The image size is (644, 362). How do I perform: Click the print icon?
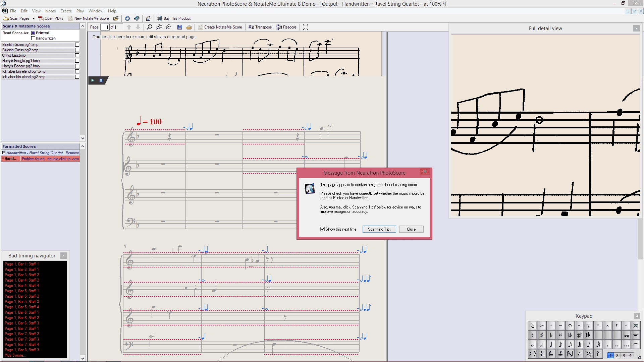click(x=189, y=27)
